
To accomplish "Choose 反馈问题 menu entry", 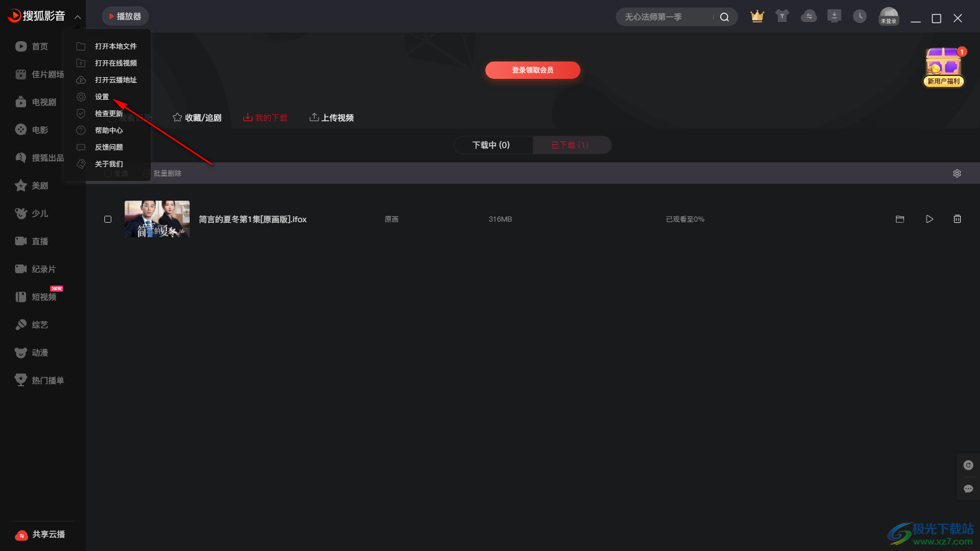I will pos(108,147).
